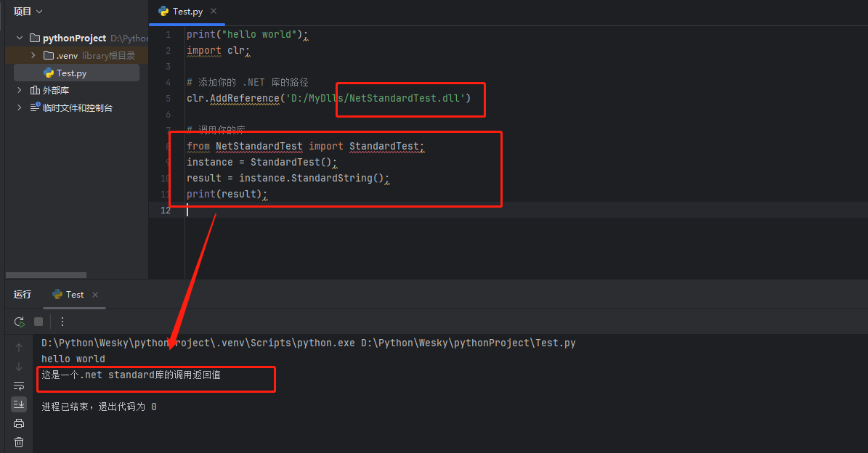This screenshot has height=453, width=868.
Task: Toggle soft-wrap in the console
Action: click(x=19, y=385)
